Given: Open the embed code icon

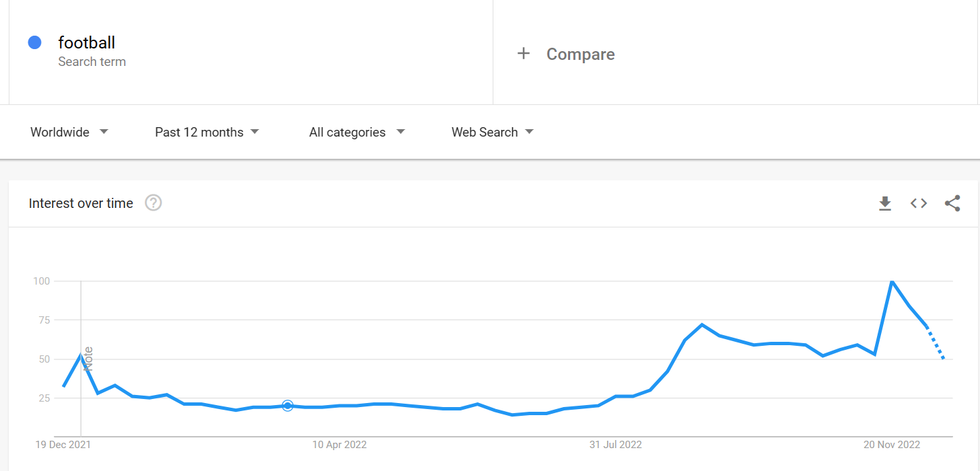Looking at the screenshot, I should (x=919, y=203).
